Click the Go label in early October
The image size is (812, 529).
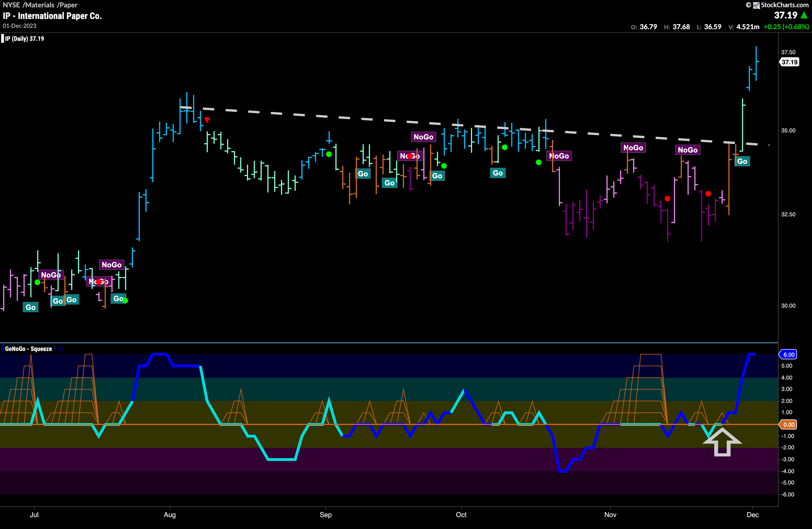pos(498,173)
